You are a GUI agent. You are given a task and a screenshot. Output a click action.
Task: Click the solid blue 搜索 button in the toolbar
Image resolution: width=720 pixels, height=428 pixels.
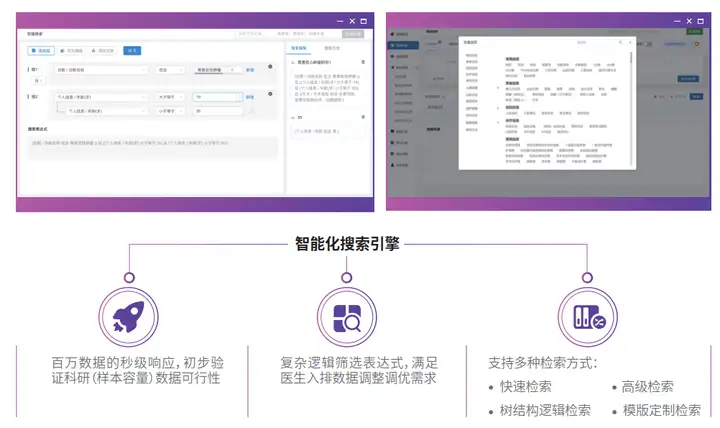(x=132, y=51)
